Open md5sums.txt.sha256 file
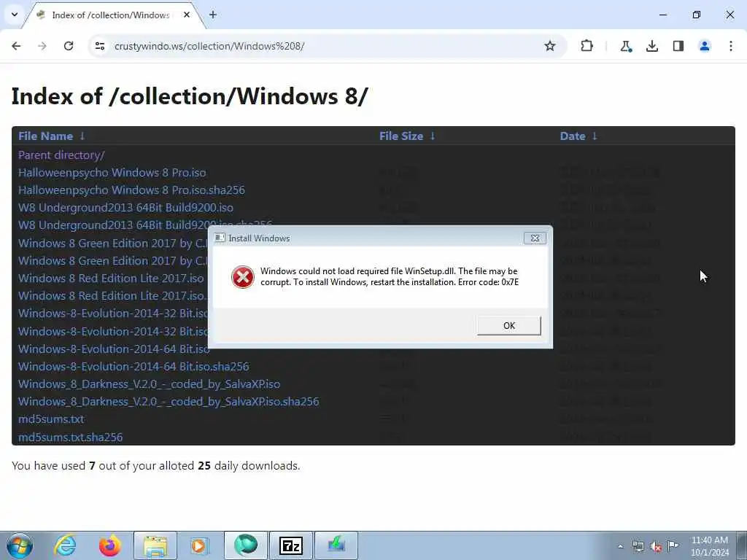Screen dimensions: 747x560 pos(71,437)
